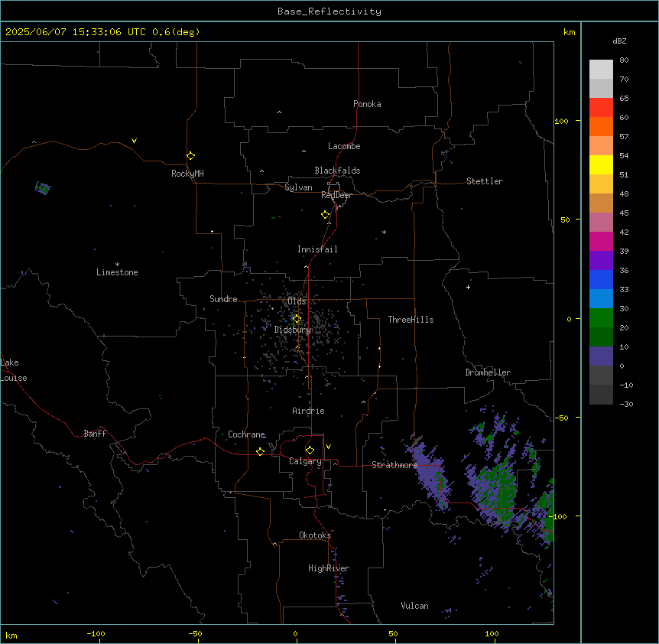This screenshot has height=644, width=659.
Task: Pick the bright yellow swatch in dBZ legend
Action: [x=601, y=164]
